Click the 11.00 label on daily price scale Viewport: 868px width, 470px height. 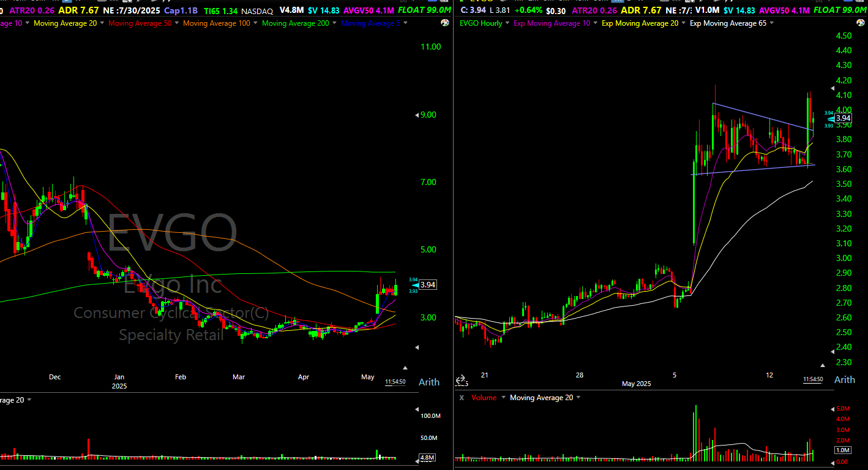[x=430, y=47]
